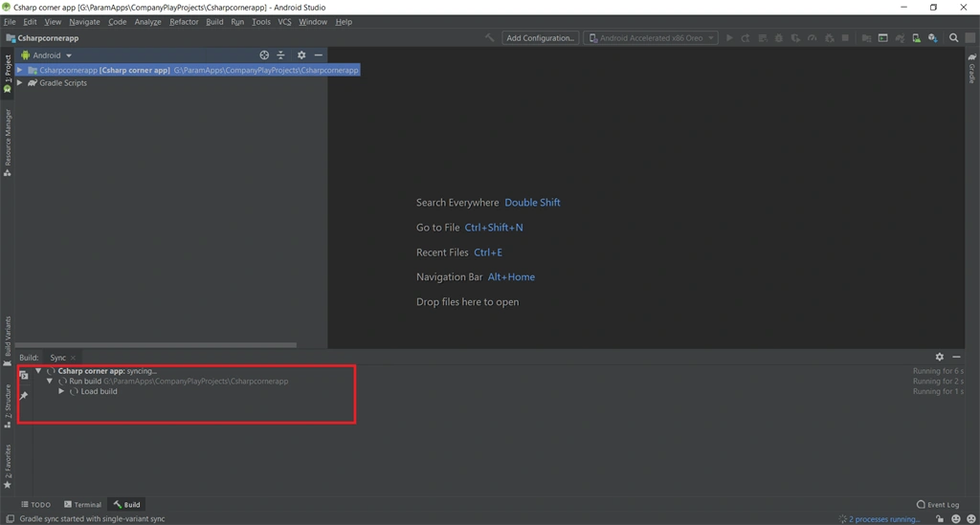Click the Stop square icon
Viewport: 980px width, 525px height.
pos(846,38)
